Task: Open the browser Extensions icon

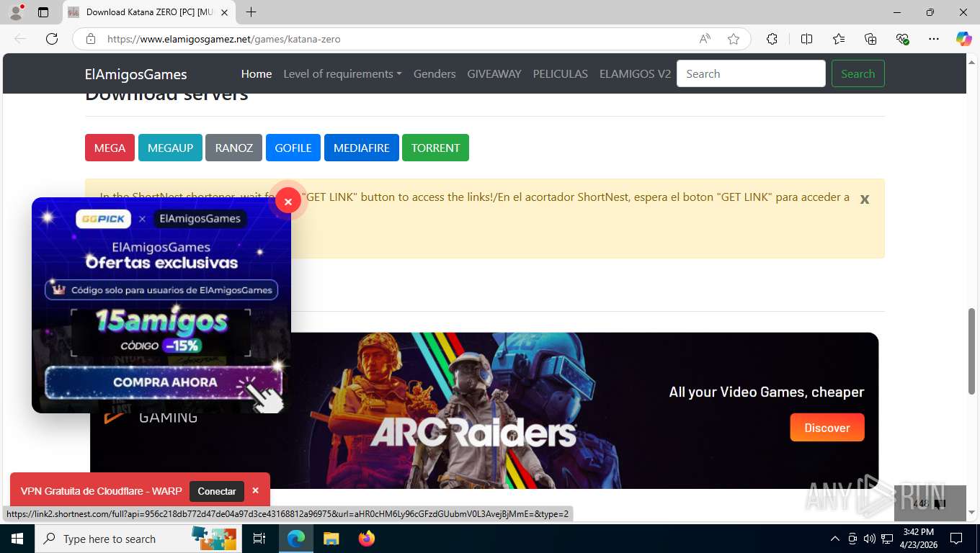Action: point(772,39)
